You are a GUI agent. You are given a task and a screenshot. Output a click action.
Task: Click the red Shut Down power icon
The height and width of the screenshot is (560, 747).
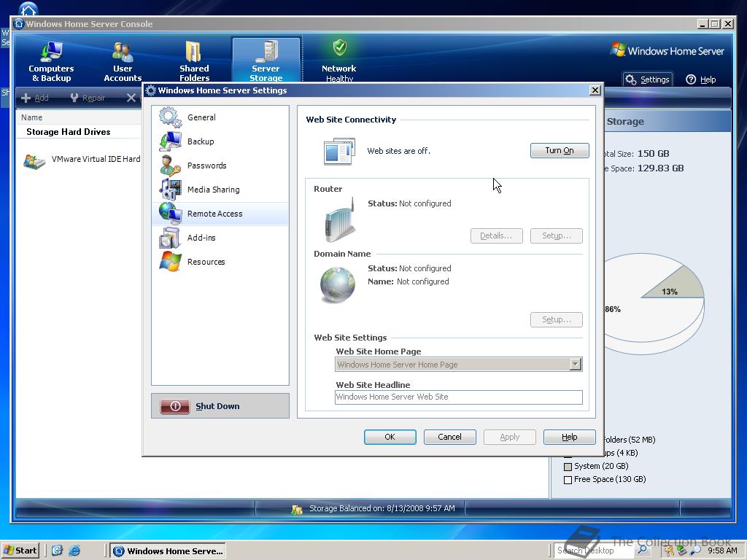tap(174, 406)
